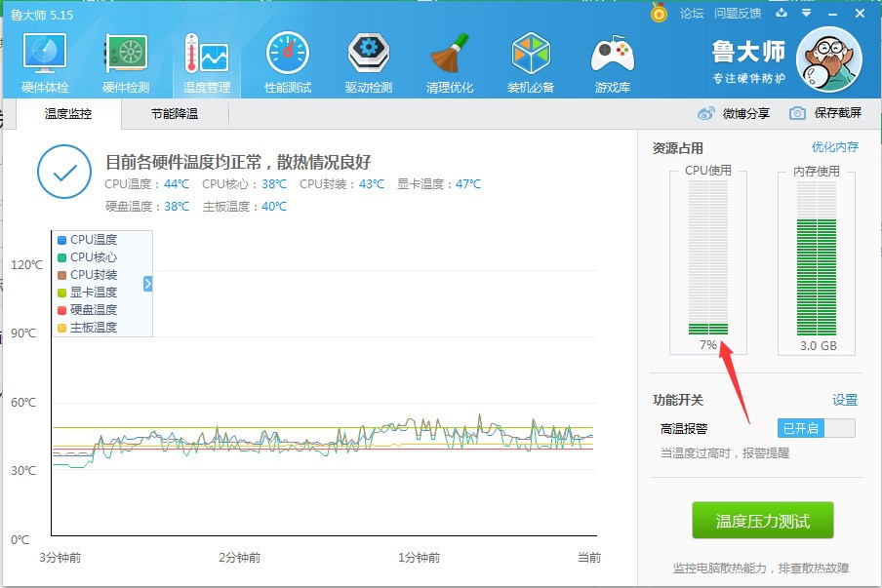This screenshot has height=588, width=882.
Task: Click 保存截屏 camera screenshot button
Action: tap(825, 113)
